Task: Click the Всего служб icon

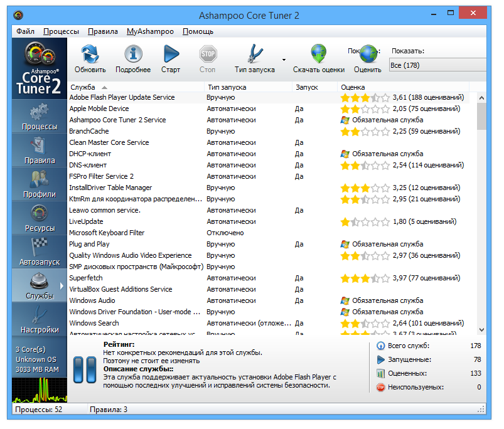Action: click(380, 346)
